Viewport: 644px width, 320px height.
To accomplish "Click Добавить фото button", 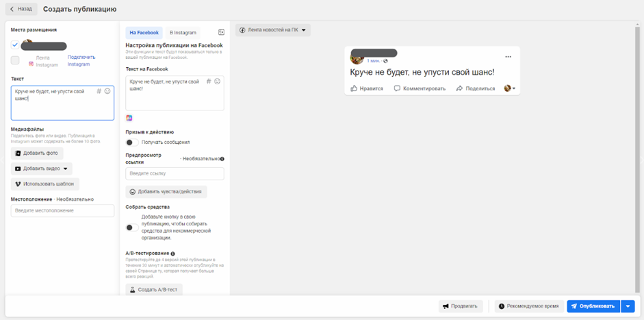I will coord(37,153).
